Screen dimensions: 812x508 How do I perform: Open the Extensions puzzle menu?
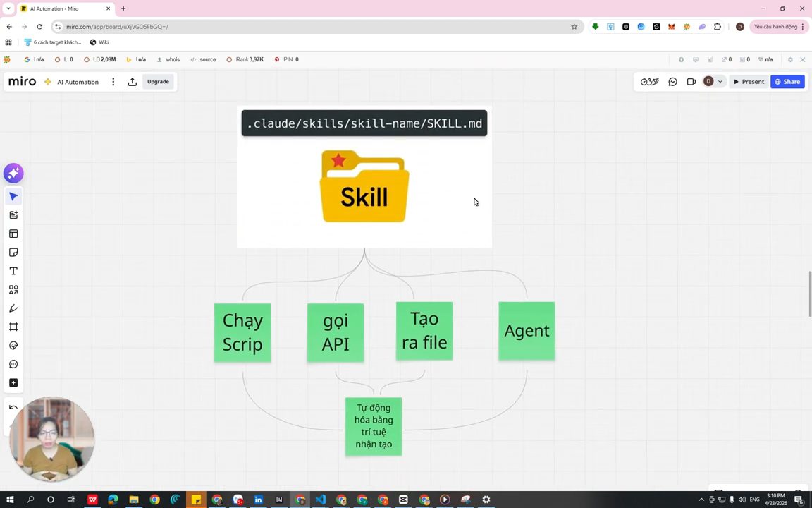(718, 26)
